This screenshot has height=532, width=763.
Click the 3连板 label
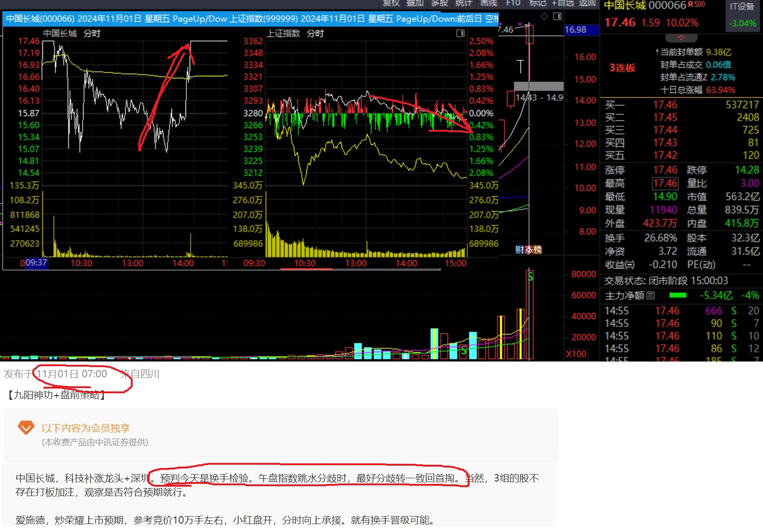[x=622, y=68]
